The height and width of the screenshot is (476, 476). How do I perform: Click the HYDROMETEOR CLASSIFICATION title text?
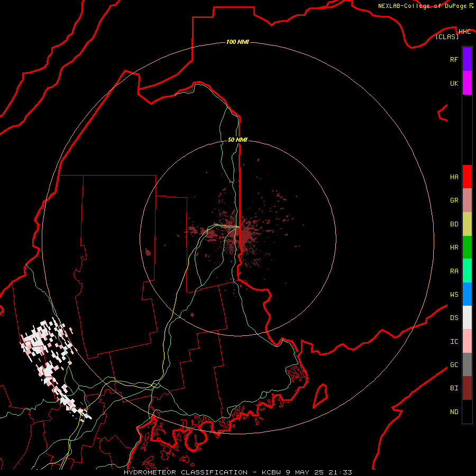coord(186,472)
